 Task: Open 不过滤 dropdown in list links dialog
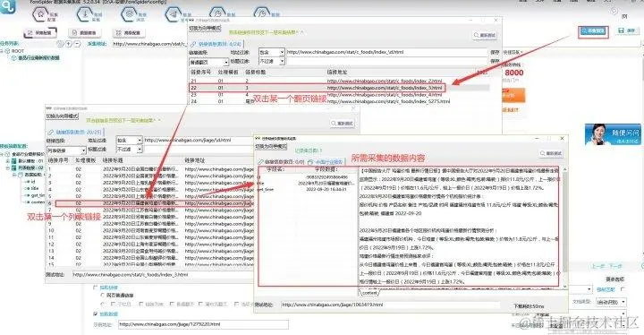(x=129, y=149)
